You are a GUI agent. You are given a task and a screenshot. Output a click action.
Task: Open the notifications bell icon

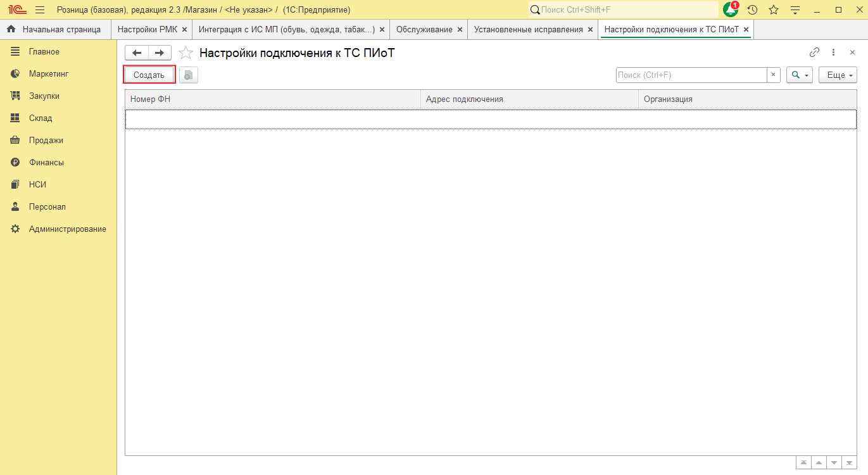click(x=731, y=9)
